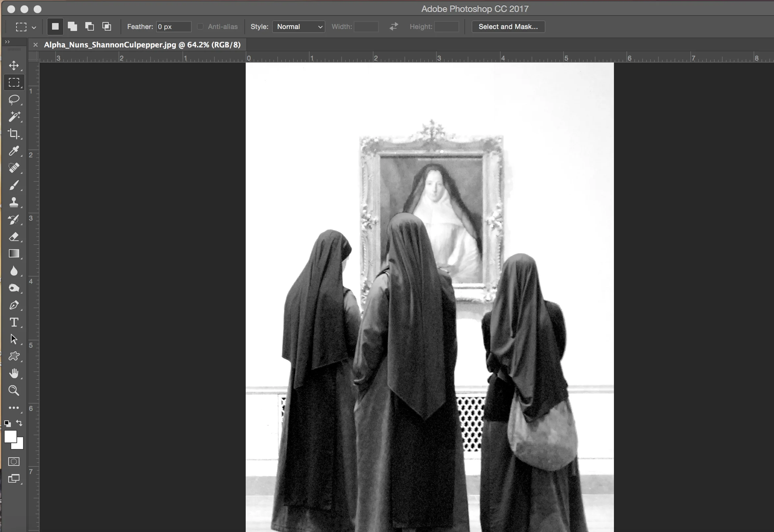Select the Rectangular Marquee tool in toolbox
The width and height of the screenshot is (774, 532).
pos(14,82)
